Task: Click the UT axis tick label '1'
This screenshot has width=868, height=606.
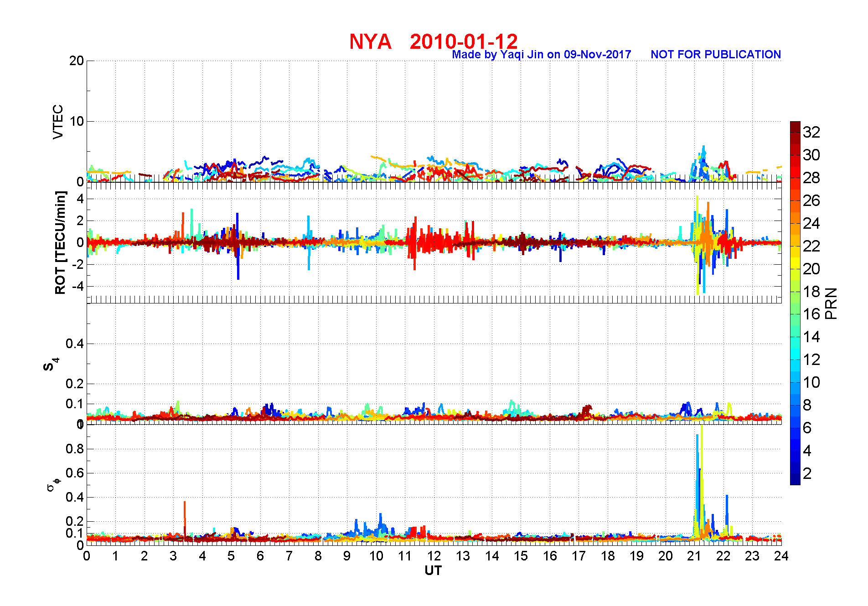Action: pyautogui.click(x=115, y=556)
